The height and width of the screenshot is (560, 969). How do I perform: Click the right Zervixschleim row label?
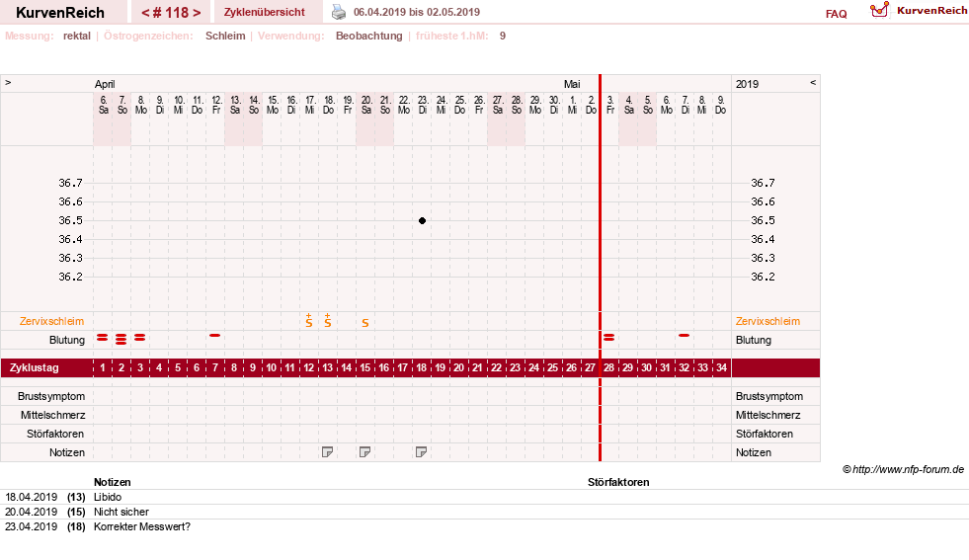pyautogui.click(x=767, y=321)
